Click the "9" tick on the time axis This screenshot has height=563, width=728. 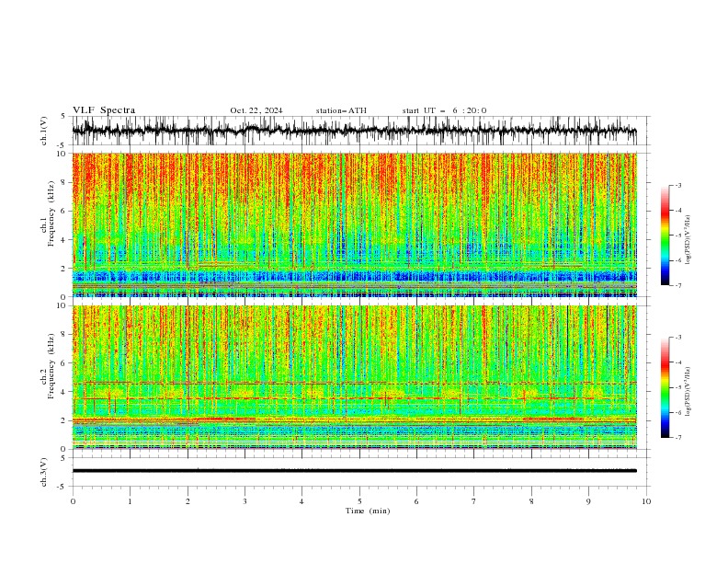588,501
